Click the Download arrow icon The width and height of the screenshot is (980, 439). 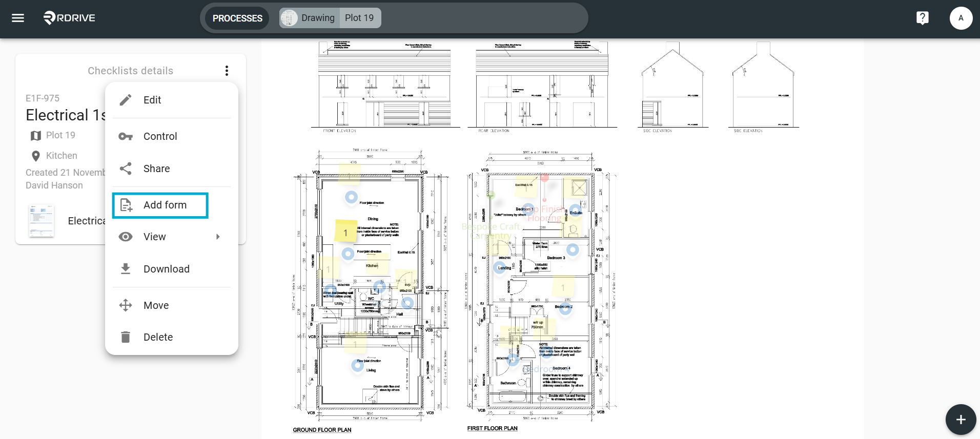pyautogui.click(x=126, y=269)
